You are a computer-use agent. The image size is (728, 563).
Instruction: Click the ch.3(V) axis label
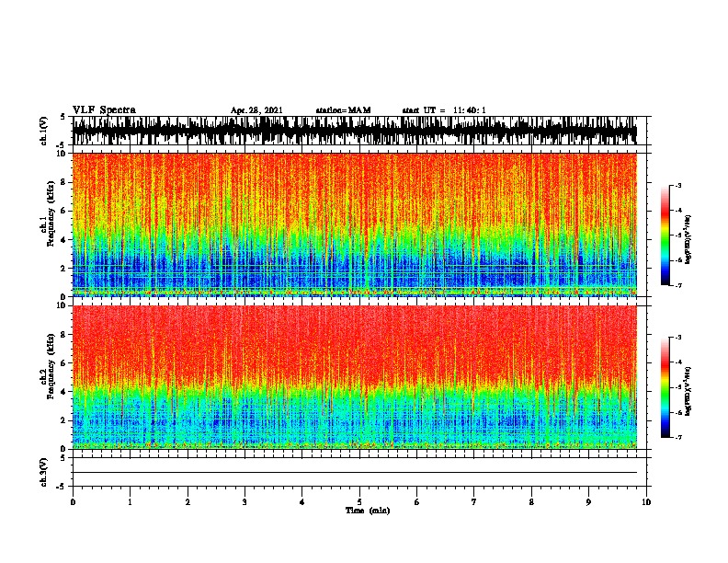pos(43,472)
